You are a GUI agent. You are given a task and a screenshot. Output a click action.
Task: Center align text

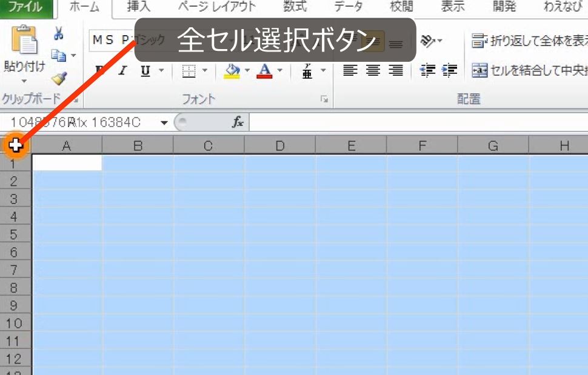373,70
